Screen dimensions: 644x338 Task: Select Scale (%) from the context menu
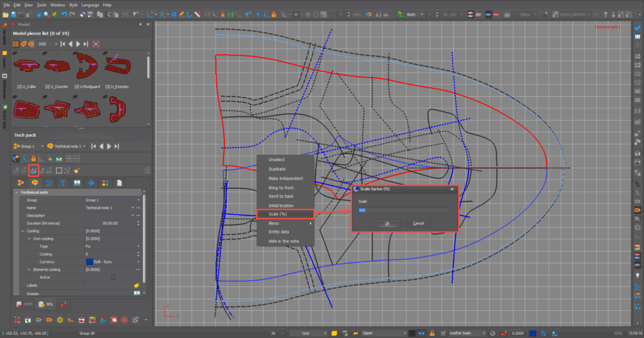click(x=278, y=214)
